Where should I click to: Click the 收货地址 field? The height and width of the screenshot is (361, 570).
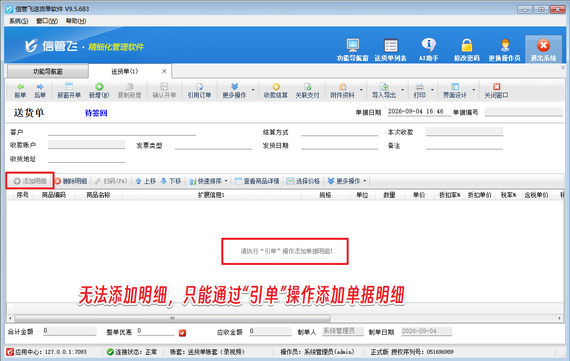click(x=86, y=159)
